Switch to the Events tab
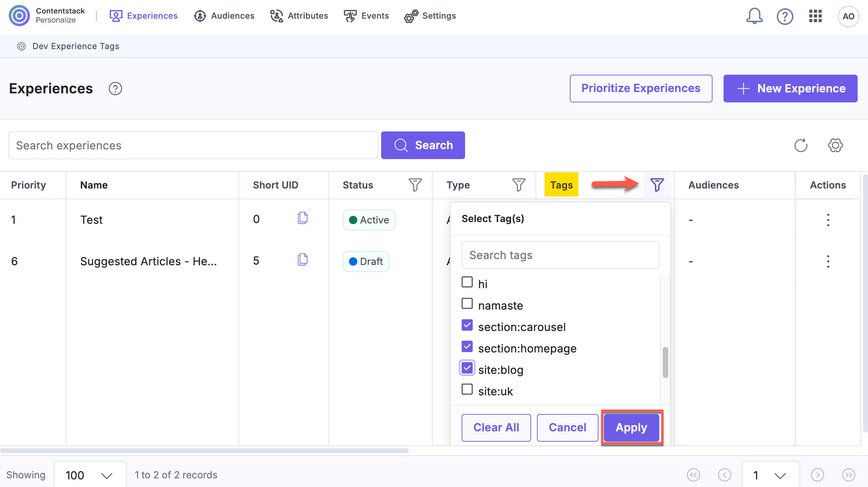Viewport: 868px width, 487px height. tap(366, 16)
